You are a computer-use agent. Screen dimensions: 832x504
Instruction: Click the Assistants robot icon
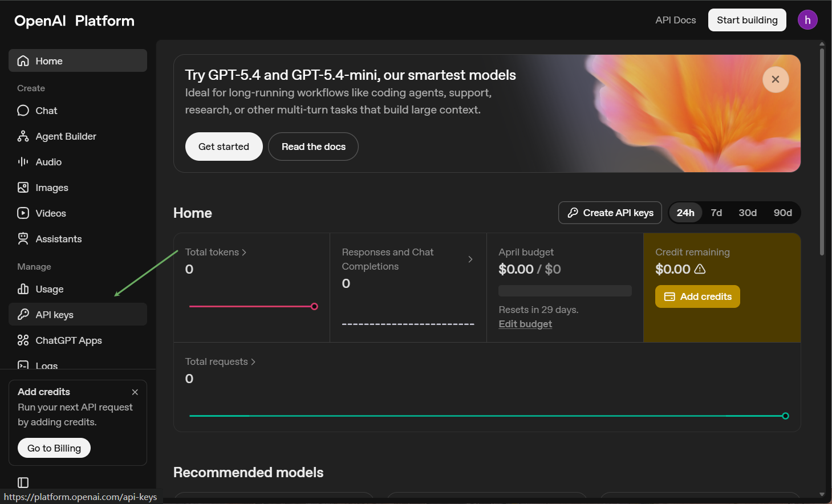[23, 239]
